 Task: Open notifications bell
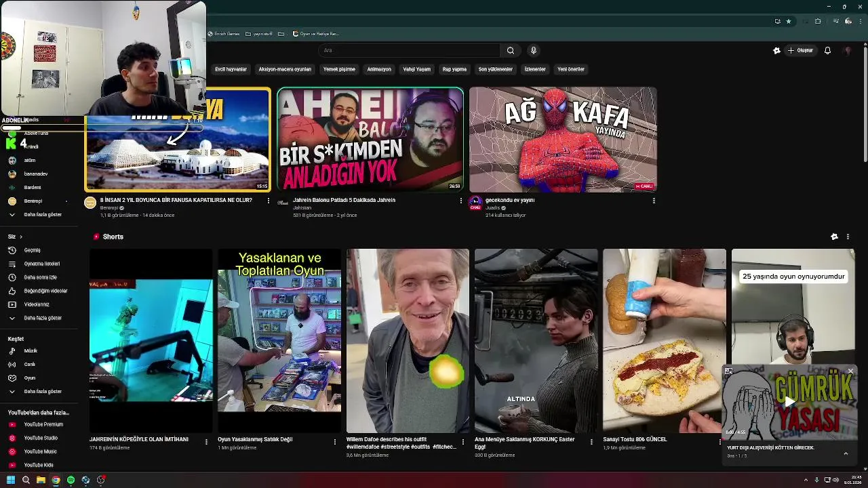coord(827,50)
